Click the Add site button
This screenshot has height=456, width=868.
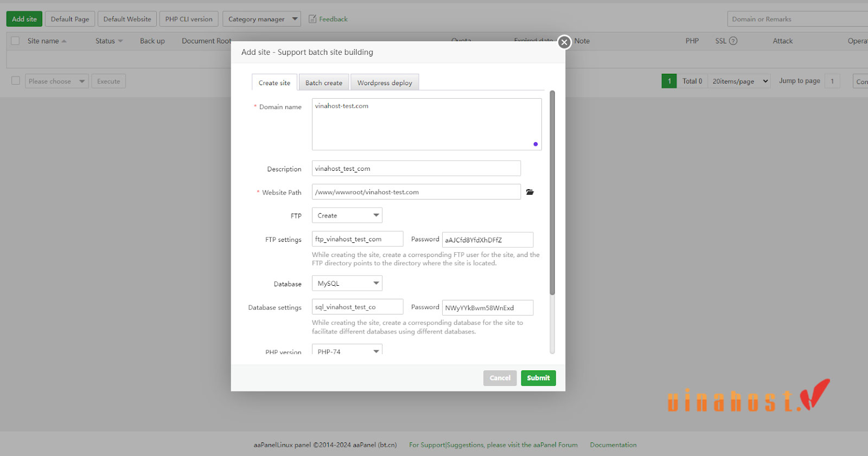point(24,19)
